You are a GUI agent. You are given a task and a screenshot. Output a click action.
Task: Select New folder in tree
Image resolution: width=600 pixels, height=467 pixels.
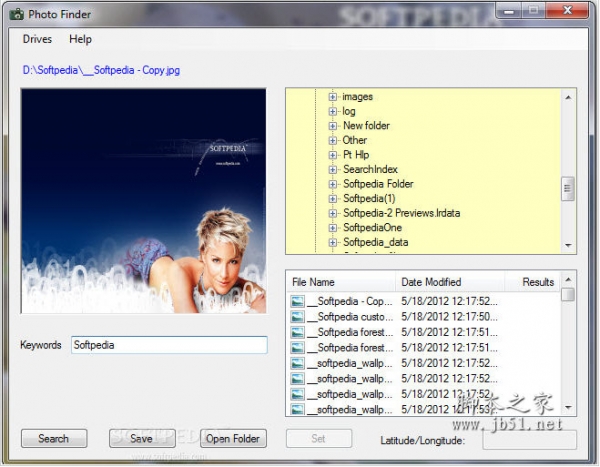tap(366, 126)
